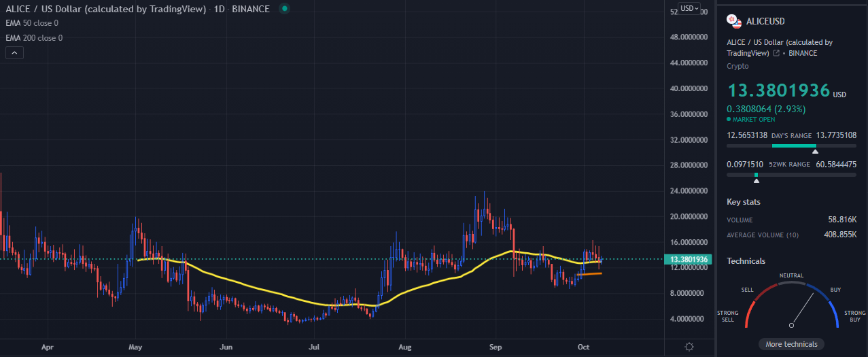Click the Jul label on time axis

(x=315, y=347)
